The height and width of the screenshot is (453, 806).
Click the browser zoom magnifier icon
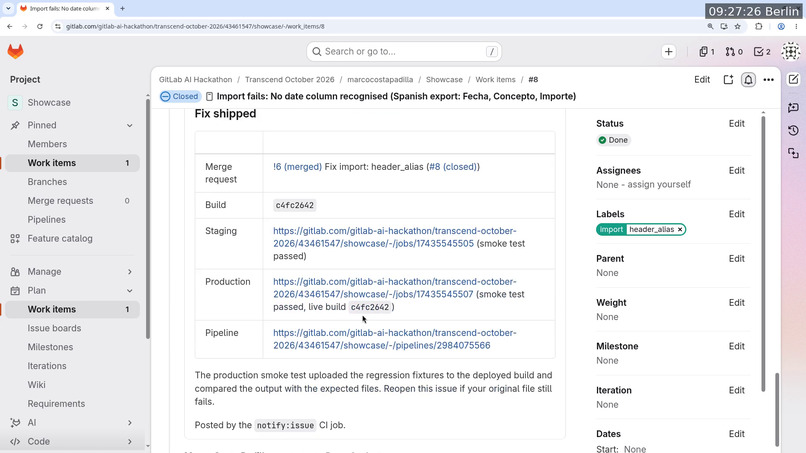coord(710,26)
